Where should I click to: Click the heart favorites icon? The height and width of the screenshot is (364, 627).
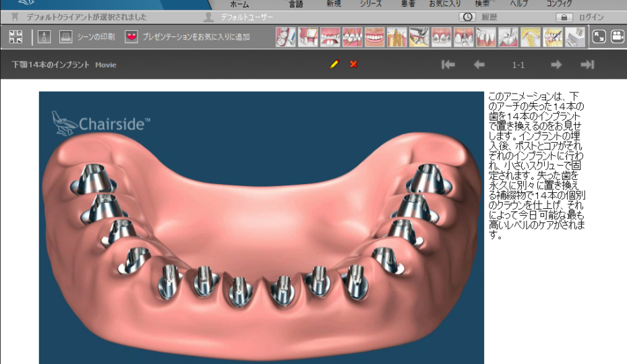pyautogui.click(x=131, y=37)
